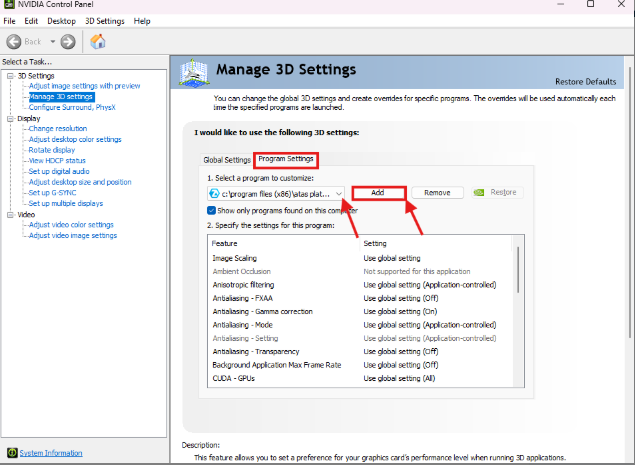Select the Anisotropic filtering feature row
Image resolution: width=635 pixels, height=465 pixels.
pos(360,285)
